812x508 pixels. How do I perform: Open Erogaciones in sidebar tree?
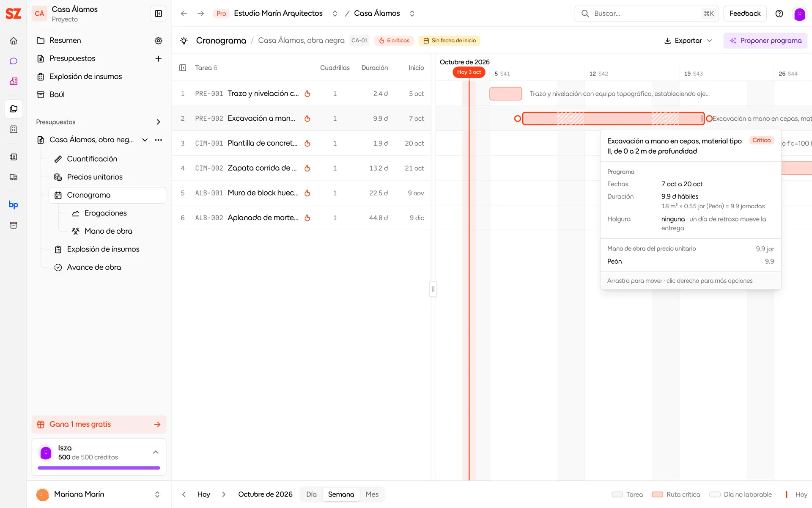click(x=105, y=213)
